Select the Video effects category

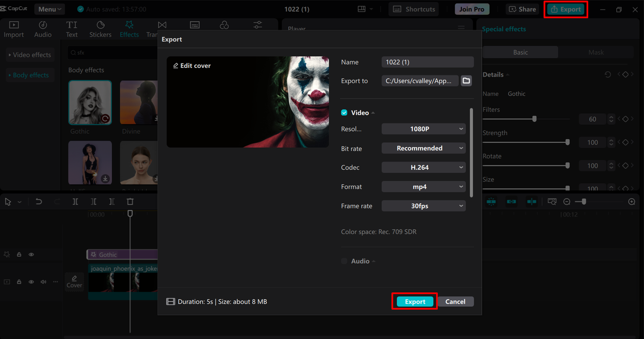pos(29,54)
